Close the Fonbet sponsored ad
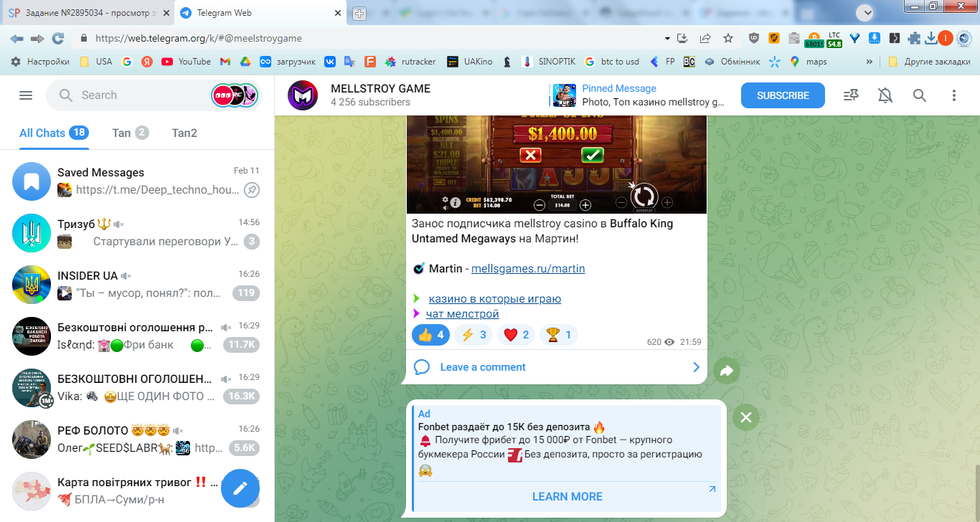 tap(746, 417)
